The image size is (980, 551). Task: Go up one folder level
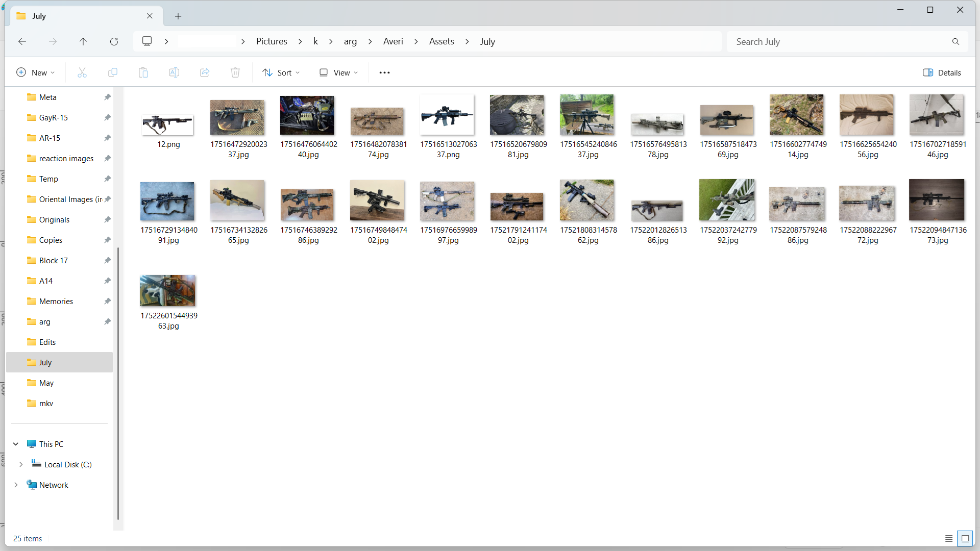(x=83, y=41)
